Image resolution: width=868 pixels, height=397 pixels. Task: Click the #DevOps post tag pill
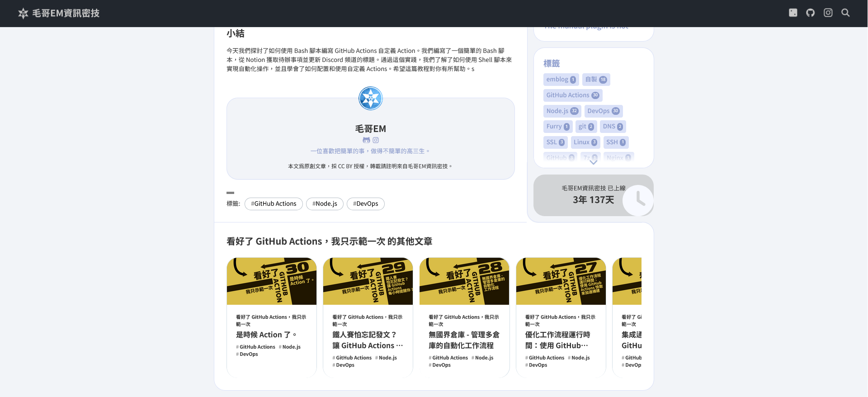point(366,204)
